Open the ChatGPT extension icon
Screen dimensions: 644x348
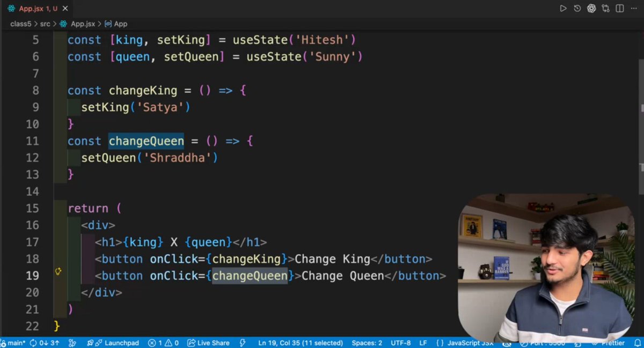pyautogui.click(x=591, y=8)
